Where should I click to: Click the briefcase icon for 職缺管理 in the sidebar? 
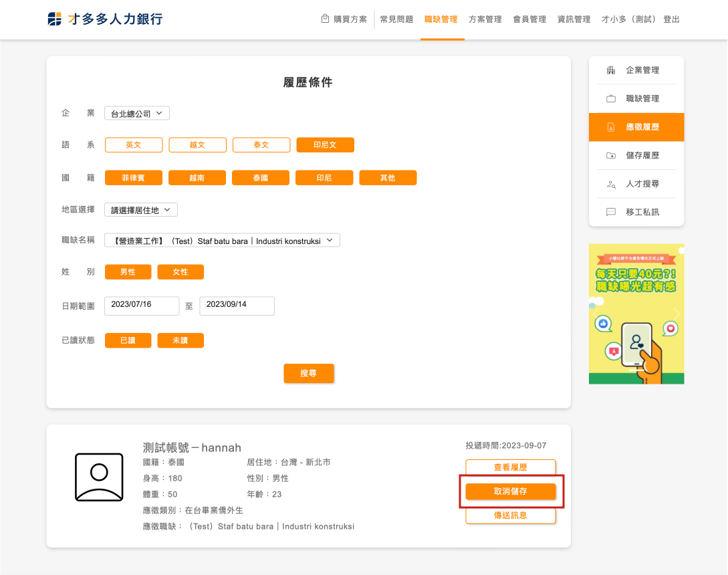point(610,99)
